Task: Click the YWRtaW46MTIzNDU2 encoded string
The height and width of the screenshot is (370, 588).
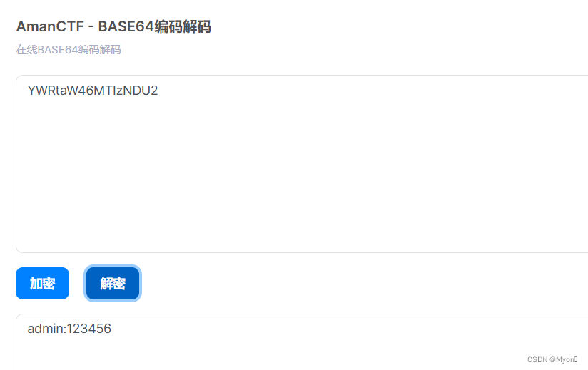Action: (x=93, y=91)
